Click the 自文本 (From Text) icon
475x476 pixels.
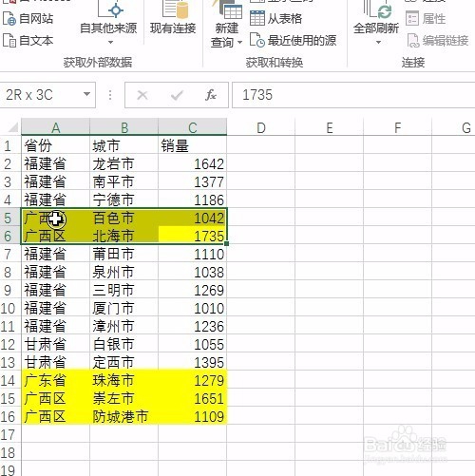tap(9, 41)
